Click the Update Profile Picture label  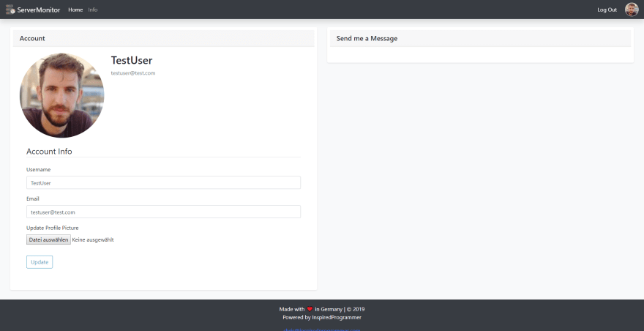click(52, 228)
